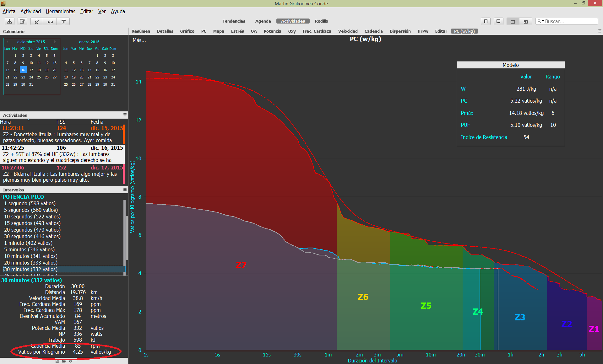Open the Intervalos panel menu icon
The width and height of the screenshot is (603, 364).
[125, 190]
